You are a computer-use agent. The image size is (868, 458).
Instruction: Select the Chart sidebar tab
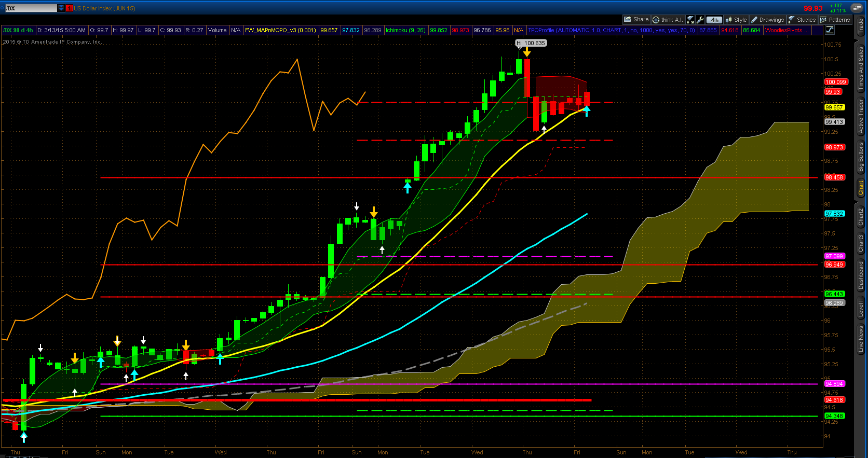tap(861, 188)
